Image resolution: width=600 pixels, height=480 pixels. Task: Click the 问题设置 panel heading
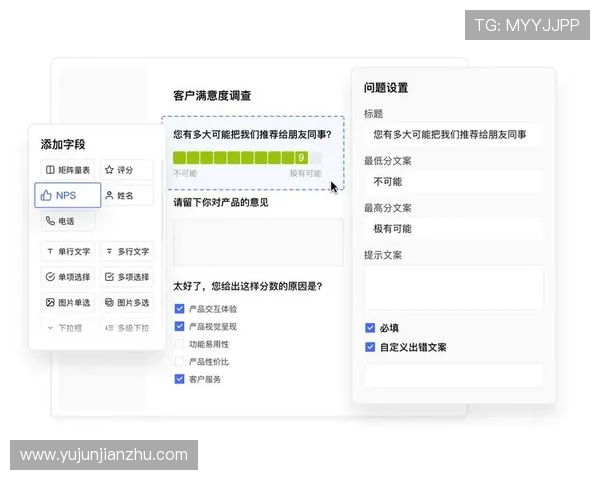click(386, 88)
